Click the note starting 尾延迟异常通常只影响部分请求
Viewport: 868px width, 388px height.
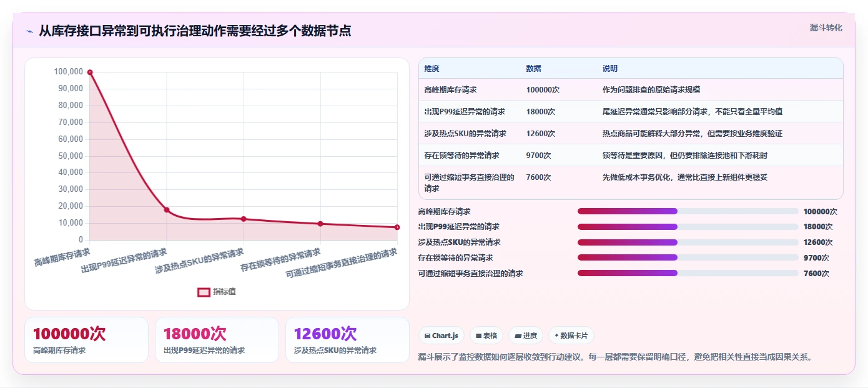[692, 112]
